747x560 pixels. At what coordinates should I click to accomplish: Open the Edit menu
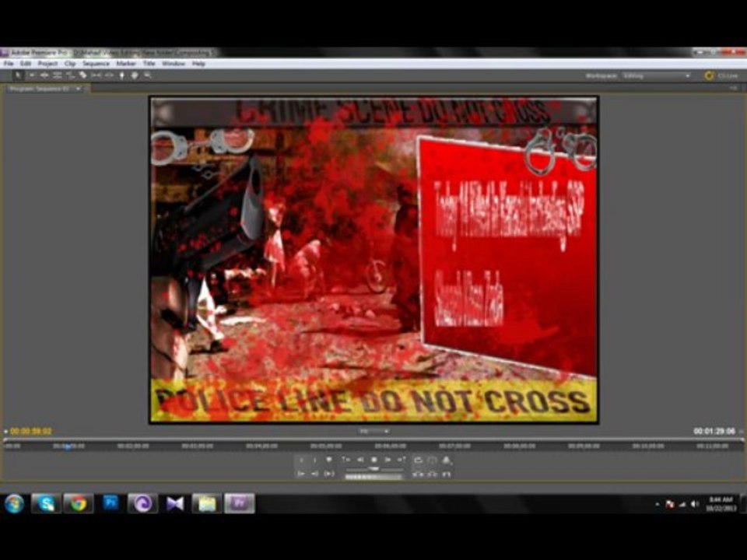point(25,63)
